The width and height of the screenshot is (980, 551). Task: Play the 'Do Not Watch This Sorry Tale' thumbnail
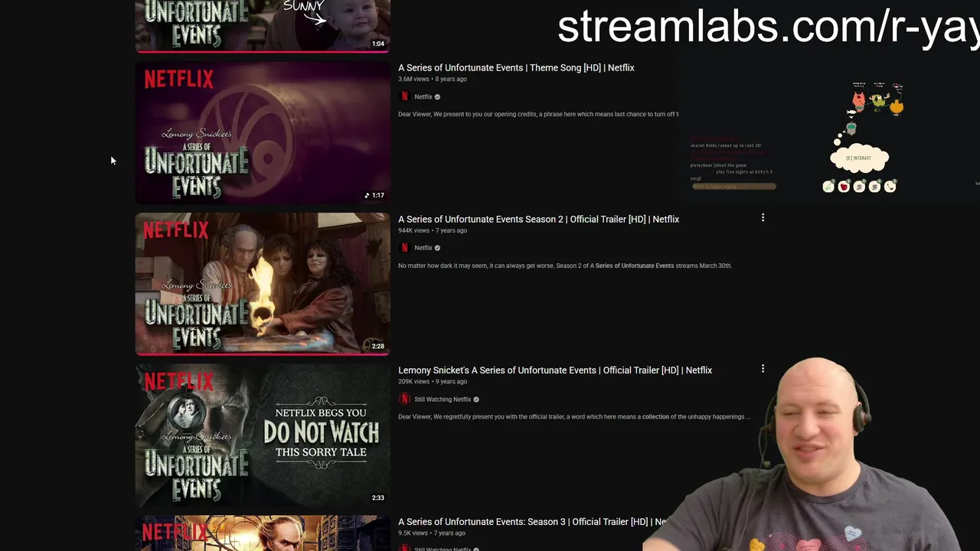[263, 435]
